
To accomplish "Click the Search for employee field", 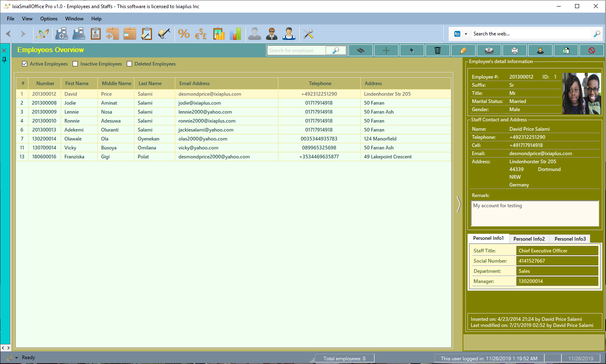I will tap(297, 50).
